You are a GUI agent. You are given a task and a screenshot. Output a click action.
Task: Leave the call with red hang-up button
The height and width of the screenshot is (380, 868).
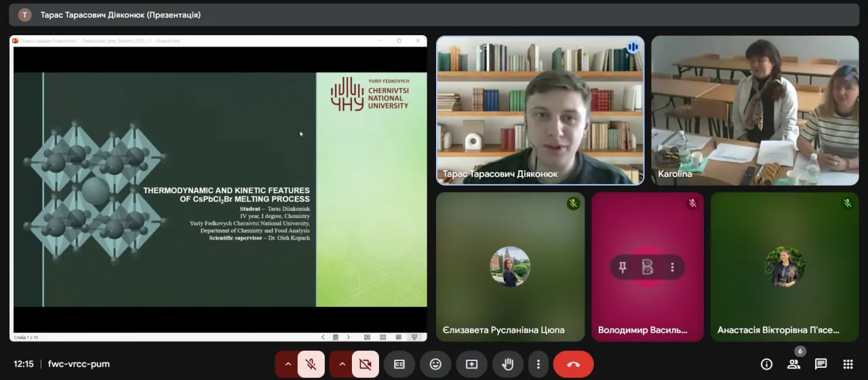(x=573, y=364)
